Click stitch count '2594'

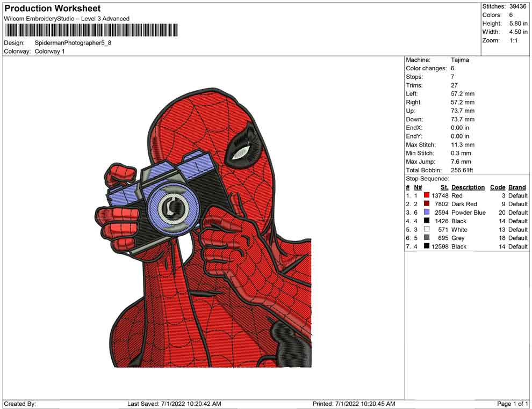pyautogui.click(x=441, y=213)
